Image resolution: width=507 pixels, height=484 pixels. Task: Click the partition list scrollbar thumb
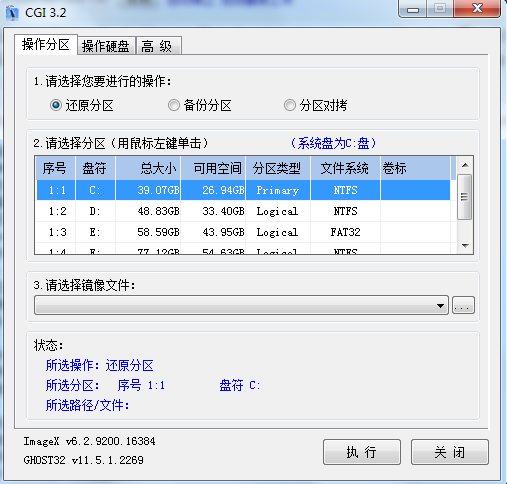point(465,197)
